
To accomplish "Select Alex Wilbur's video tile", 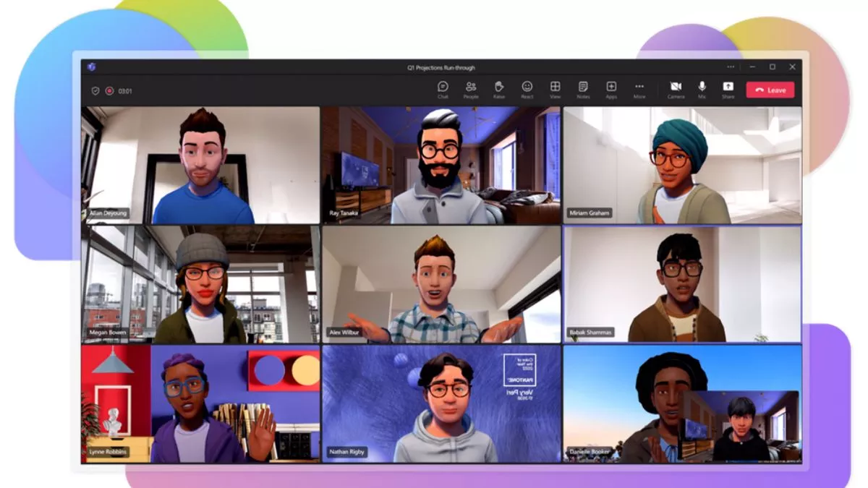I will tap(441, 284).
